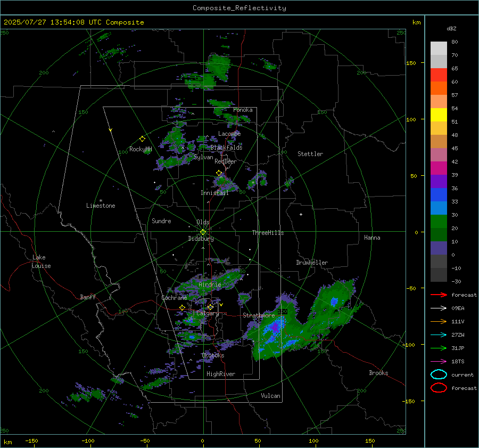Select the orange 111V arrow icon
The width and height of the screenshot is (479, 448).
coord(439,321)
